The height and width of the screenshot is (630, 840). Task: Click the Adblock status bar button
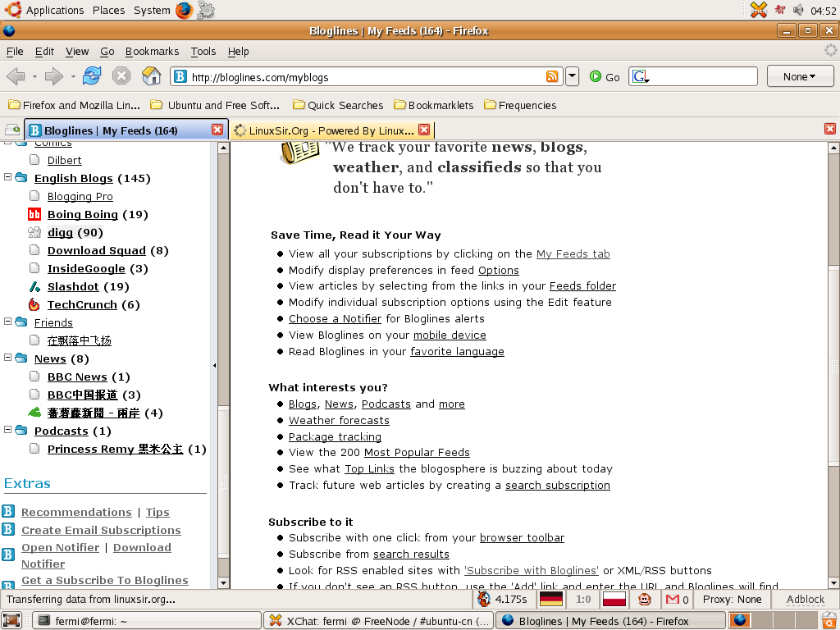(x=806, y=599)
